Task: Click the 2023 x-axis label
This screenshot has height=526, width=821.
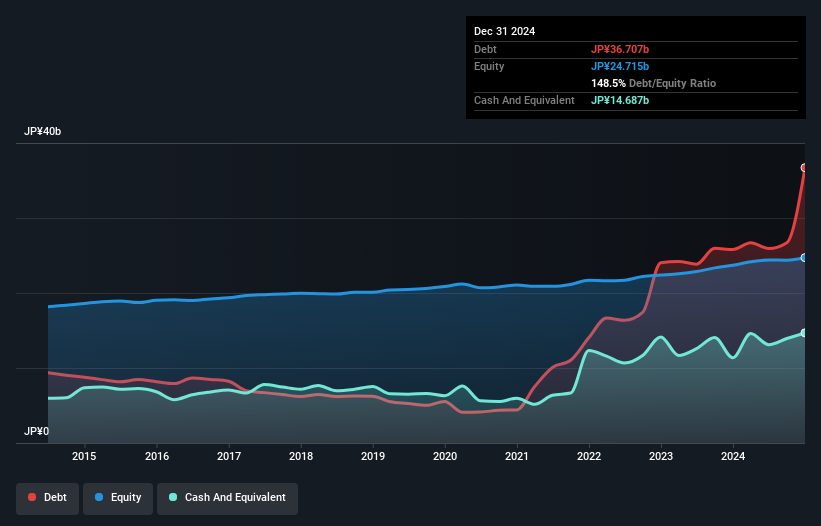Action: [x=661, y=456]
